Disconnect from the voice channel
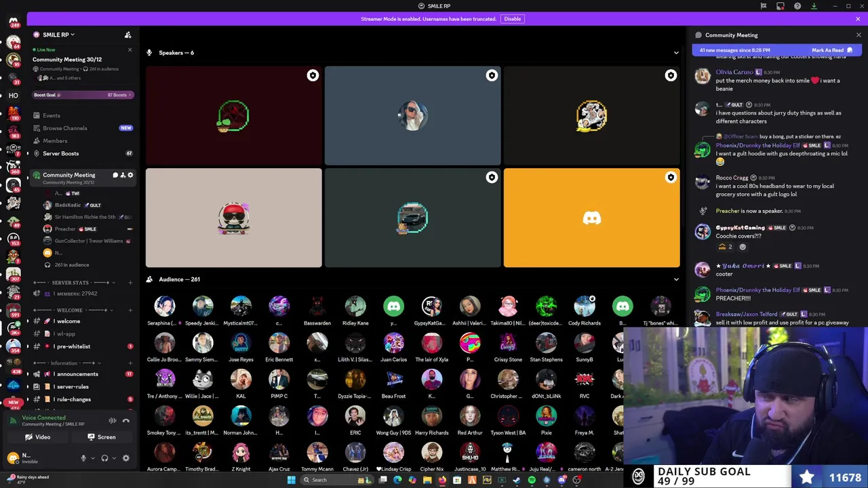 (x=126, y=421)
